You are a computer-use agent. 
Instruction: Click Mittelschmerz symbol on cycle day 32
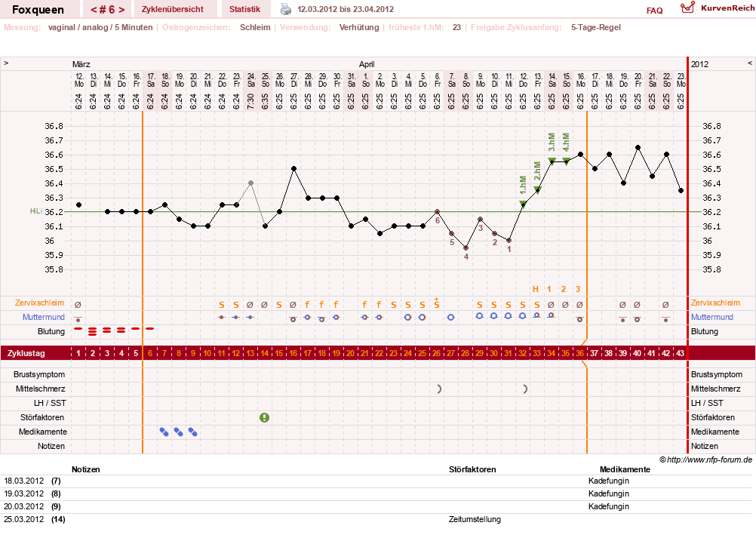coord(525,389)
